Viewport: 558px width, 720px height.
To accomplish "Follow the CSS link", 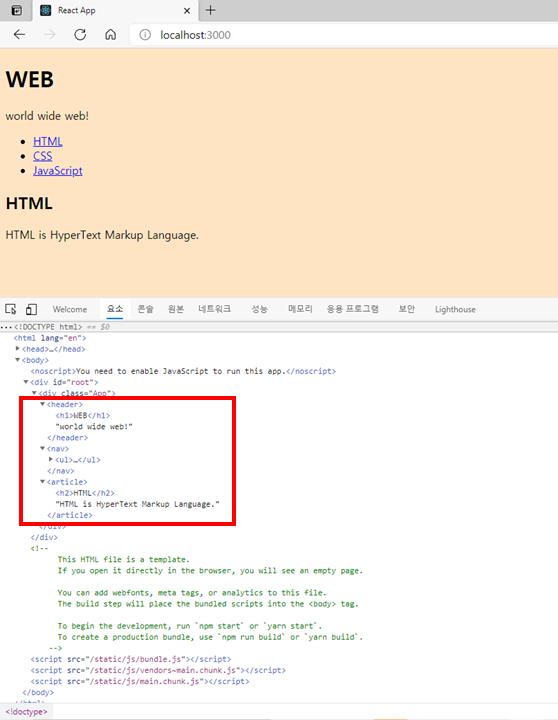I will 43,156.
